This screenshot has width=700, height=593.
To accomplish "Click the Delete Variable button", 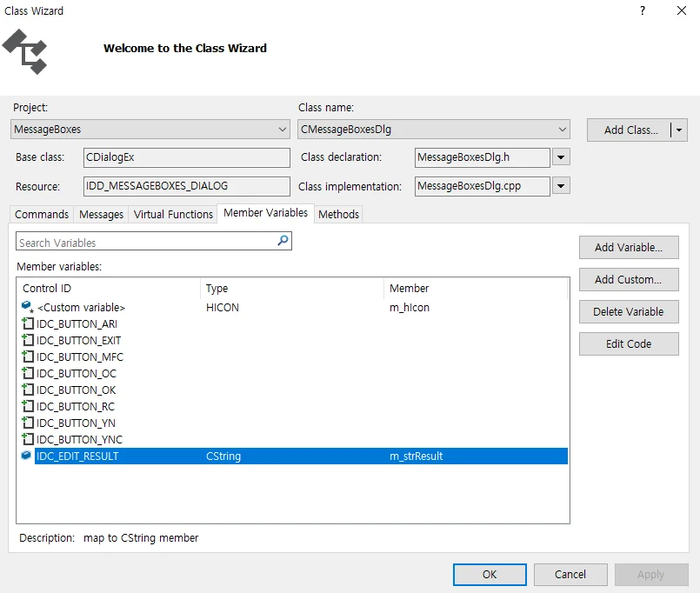I will point(629,311).
